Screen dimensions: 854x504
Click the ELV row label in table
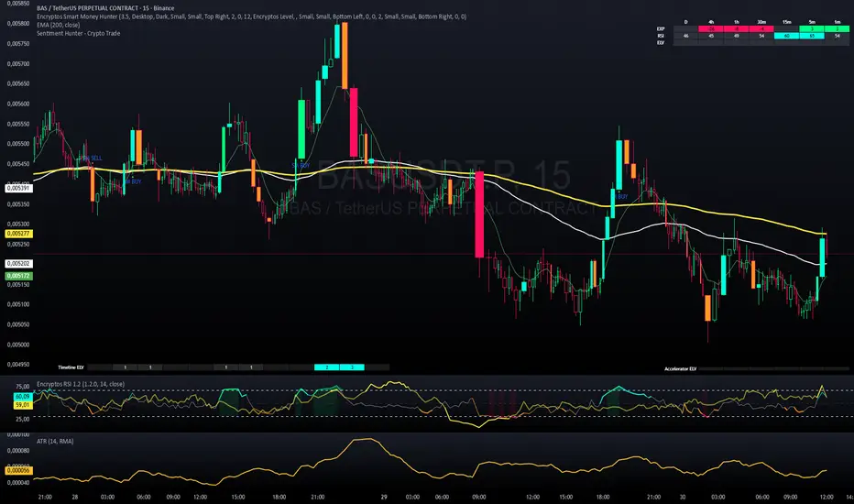pos(661,42)
